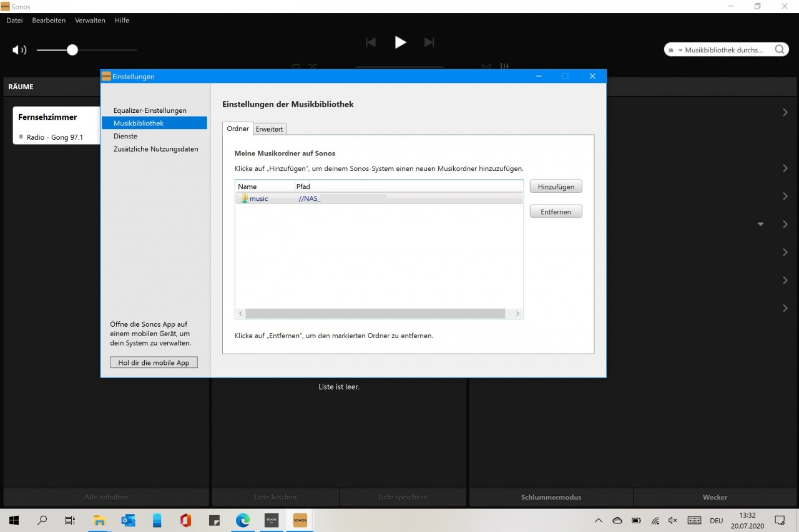The width and height of the screenshot is (799, 532).
Task: Open the touch keyboard tray icon
Action: click(694, 520)
